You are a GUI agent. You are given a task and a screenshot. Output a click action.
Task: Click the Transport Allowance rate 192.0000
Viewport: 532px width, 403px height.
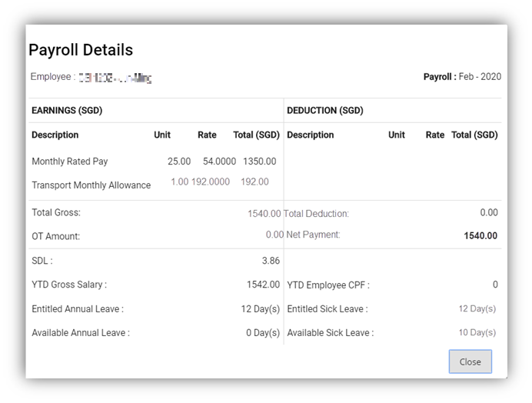pos(210,182)
